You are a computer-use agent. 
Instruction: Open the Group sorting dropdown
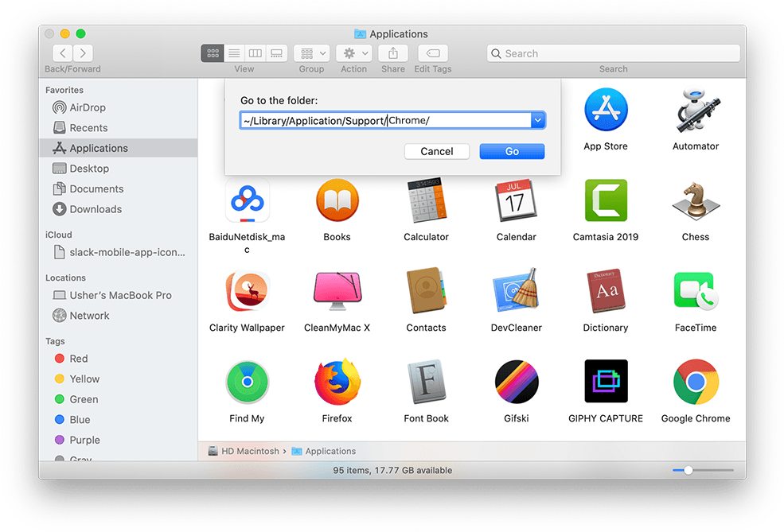coord(311,53)
